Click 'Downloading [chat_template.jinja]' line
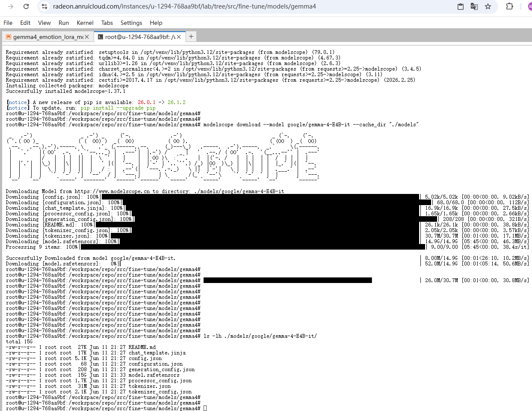The image size is (532, 411). pyautogui.click(x=267, y=208)
